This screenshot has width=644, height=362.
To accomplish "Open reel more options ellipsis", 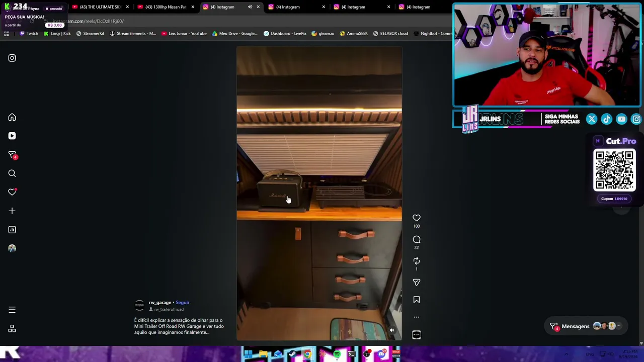I will [x=417, y=317].
